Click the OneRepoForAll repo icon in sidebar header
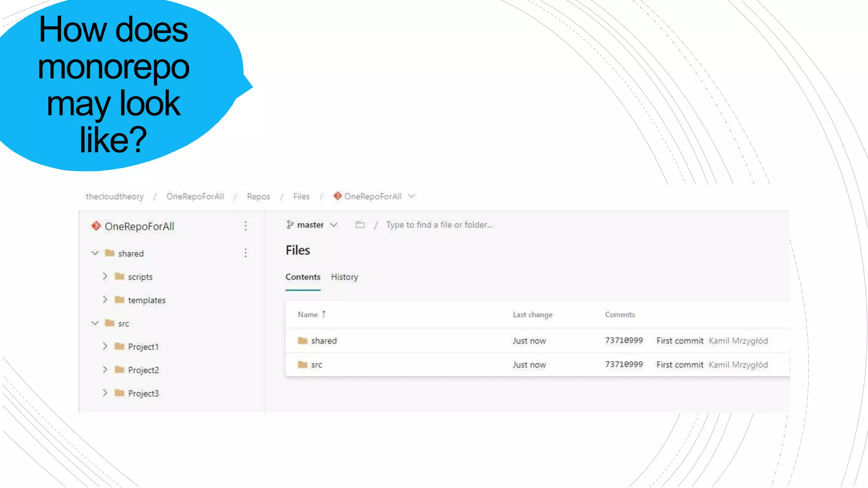The height and width of the screenshot is (488, 868). [x=96, y=226]
